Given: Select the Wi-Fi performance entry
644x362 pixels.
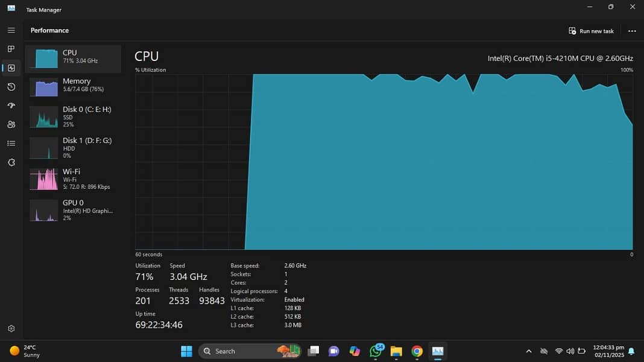Looking at the screenshot, I should click(73, 179).
